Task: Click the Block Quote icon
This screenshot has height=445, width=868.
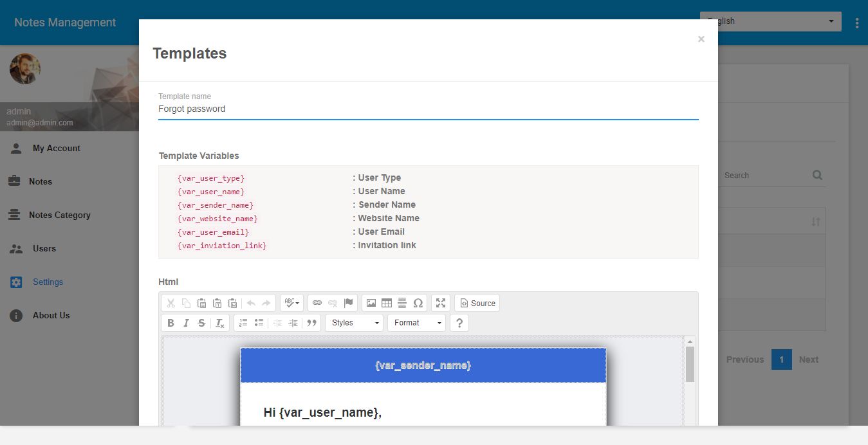Action: tap(312, 323)
